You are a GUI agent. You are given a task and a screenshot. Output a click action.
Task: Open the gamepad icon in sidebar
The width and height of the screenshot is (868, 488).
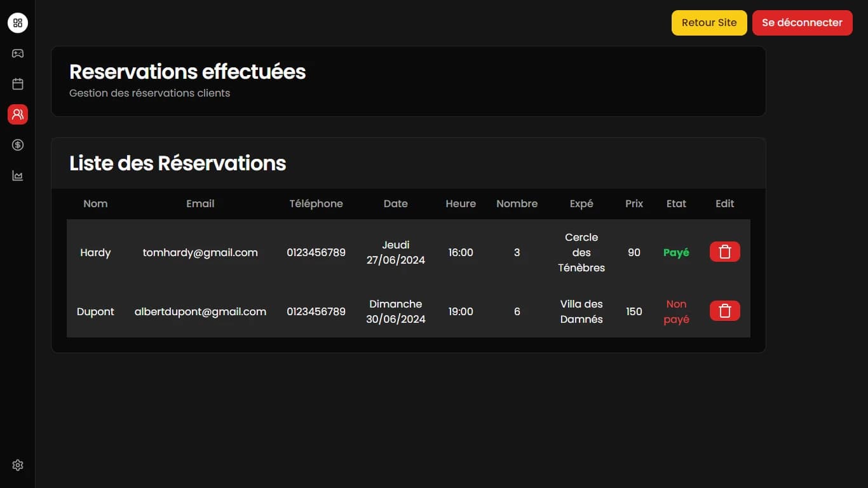pyautogui.click(x=18, y=53)
